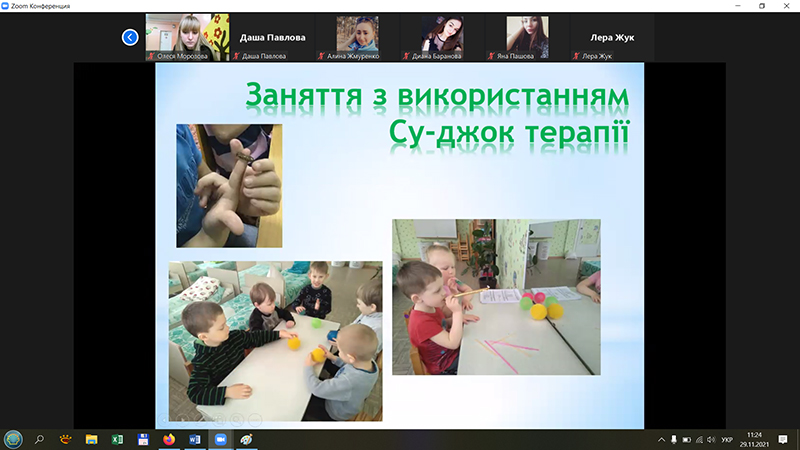Open Excel from the taskbar
Image resolution: width=800 pixels, height=450 pixels.
pos(117,439)
